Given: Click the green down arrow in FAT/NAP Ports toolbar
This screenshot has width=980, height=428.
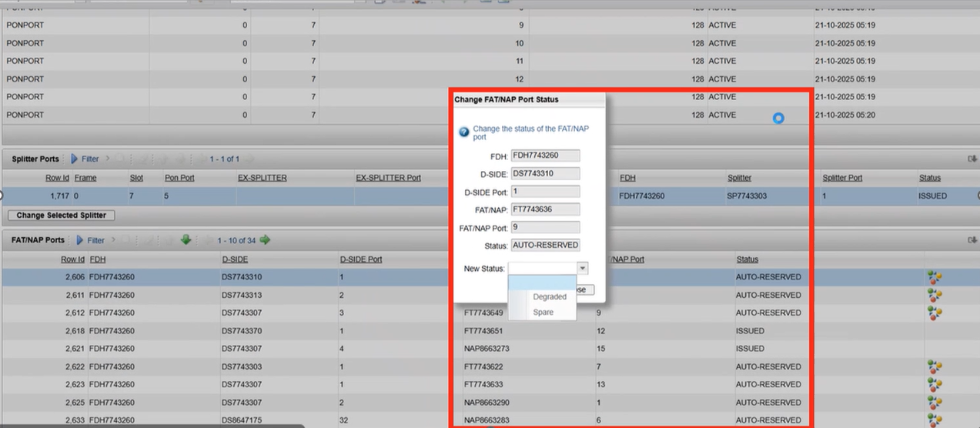Looking at the screenshot, I should (186, 240).
